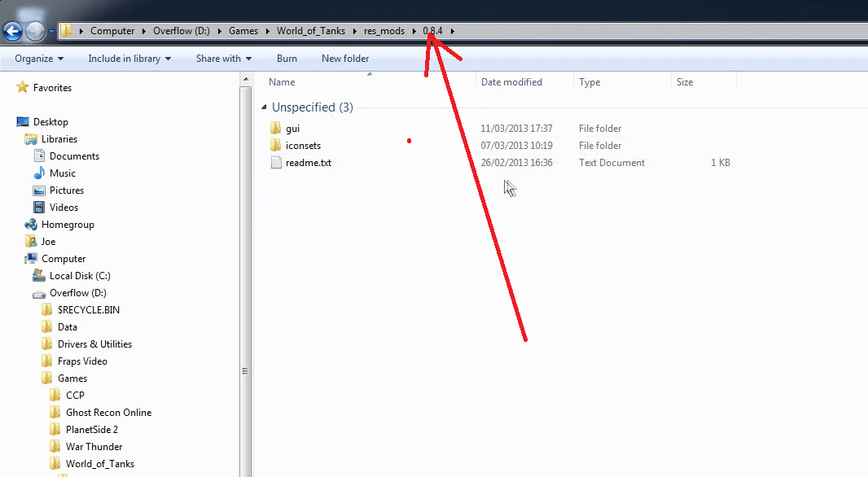Click date 07/03/2013 10:19

point(516,146)
